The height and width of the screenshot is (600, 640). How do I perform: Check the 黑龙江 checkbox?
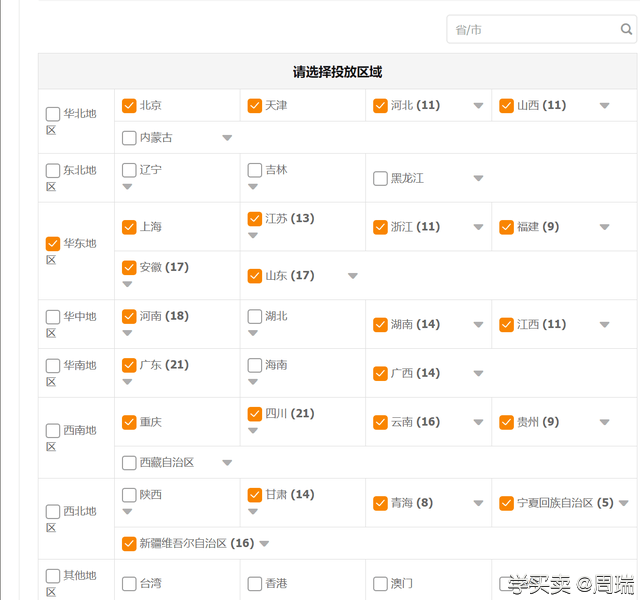coord(380,178)
